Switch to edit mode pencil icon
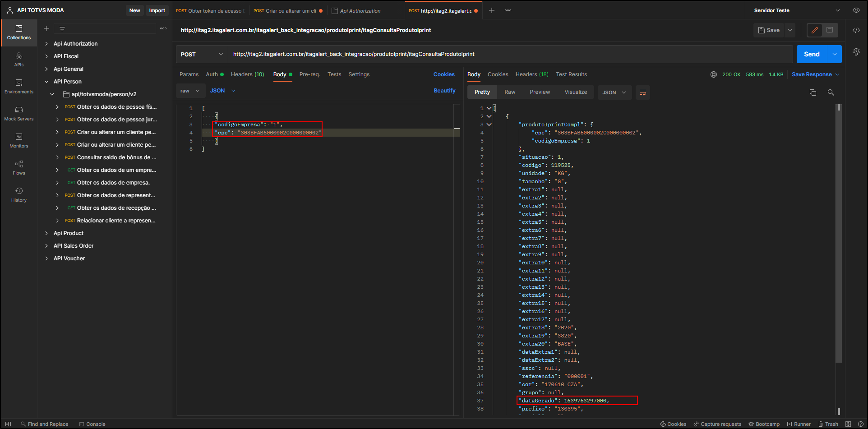868x429 pixels. 814,30
